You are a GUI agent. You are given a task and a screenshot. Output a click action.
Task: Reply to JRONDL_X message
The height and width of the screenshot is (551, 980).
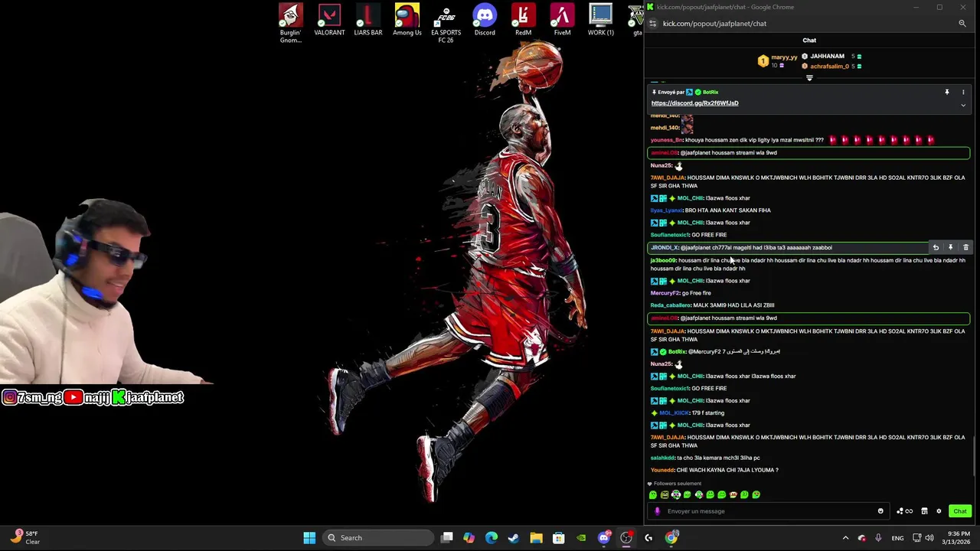click(936, 248)
